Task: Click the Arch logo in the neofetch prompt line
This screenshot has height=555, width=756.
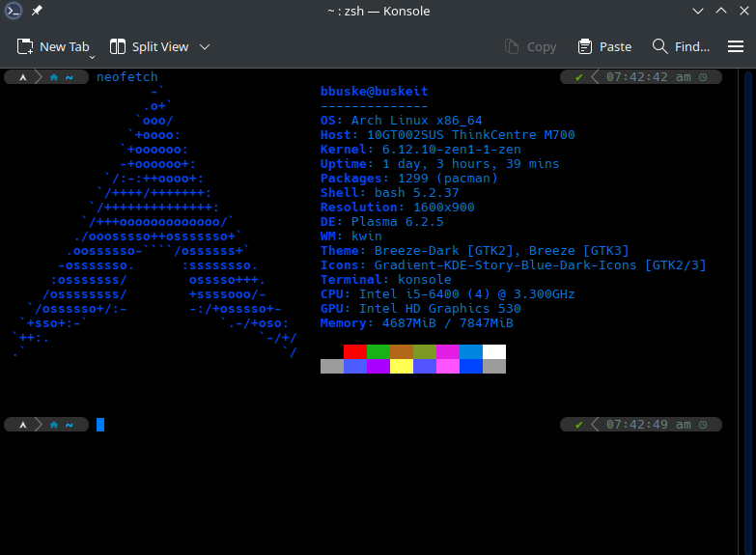Action: [x=21, y=76]
